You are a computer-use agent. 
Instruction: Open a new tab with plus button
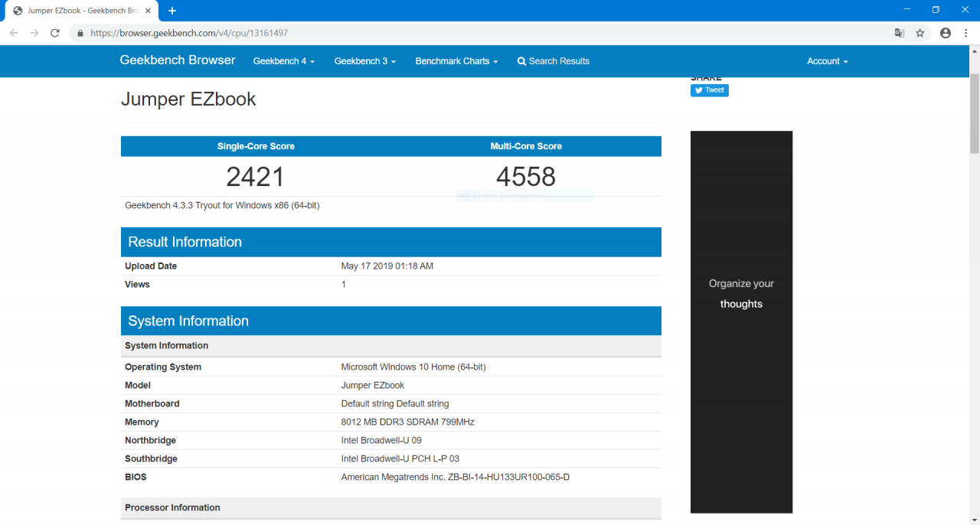coord(172,11)
